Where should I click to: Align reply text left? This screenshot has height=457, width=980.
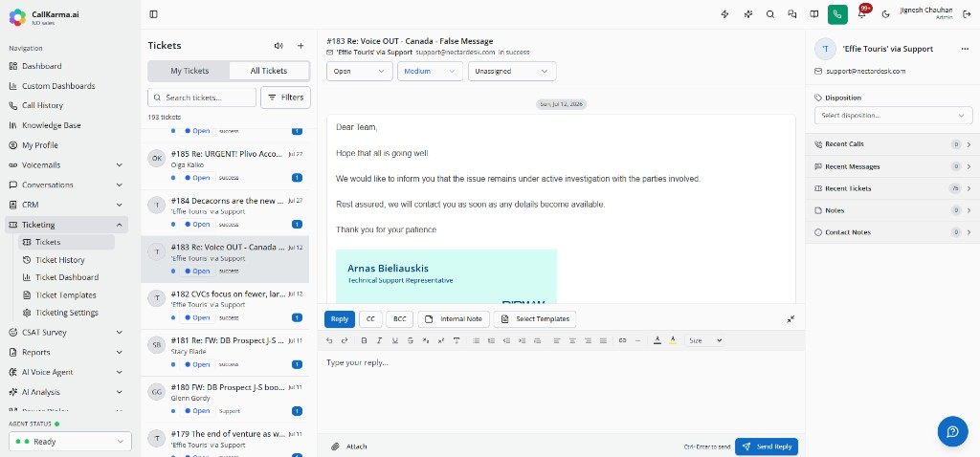(x=558, y=341)
